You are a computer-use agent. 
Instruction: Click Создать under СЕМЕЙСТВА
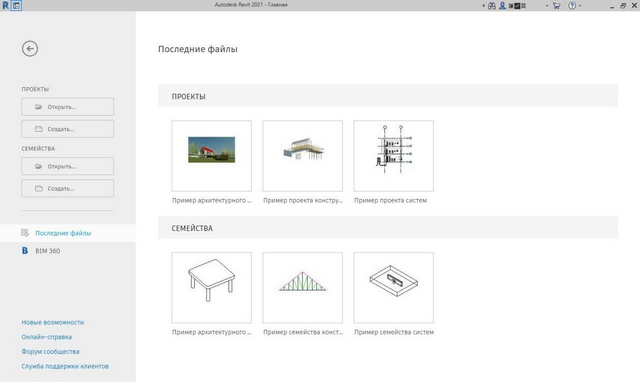(68, 189)
